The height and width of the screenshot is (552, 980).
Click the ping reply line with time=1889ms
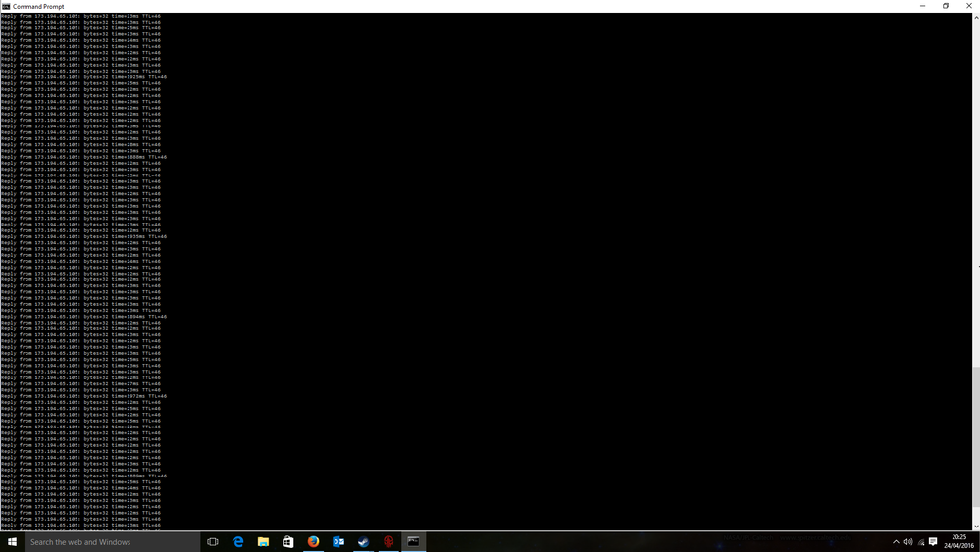83,476
